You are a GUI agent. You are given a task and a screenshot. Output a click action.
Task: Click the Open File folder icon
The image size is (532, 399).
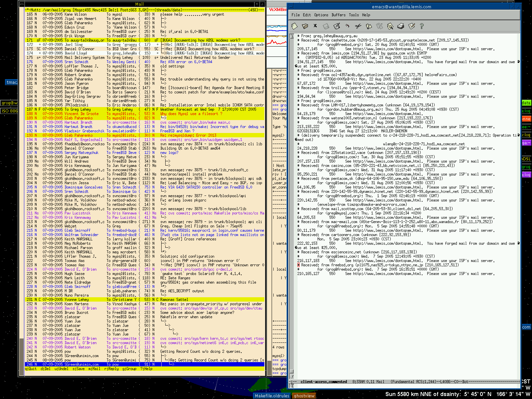point(305,26)
